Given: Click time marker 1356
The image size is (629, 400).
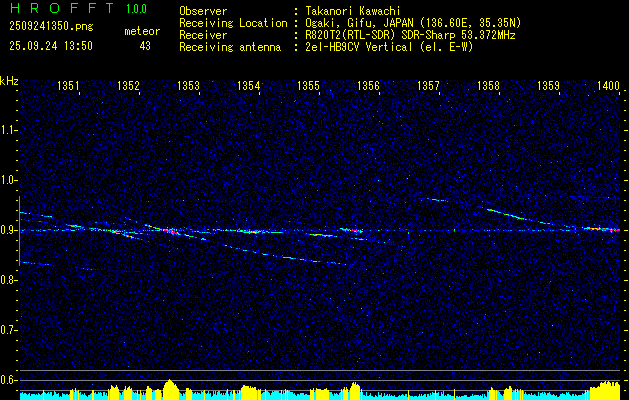Looking at the screenshot, I should pos(368,86).
